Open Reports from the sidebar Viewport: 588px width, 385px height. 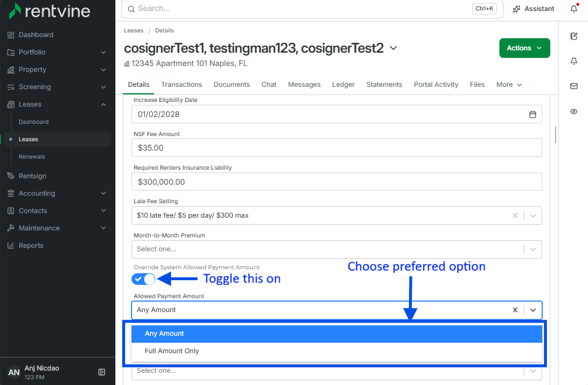(x=31, y=245)
